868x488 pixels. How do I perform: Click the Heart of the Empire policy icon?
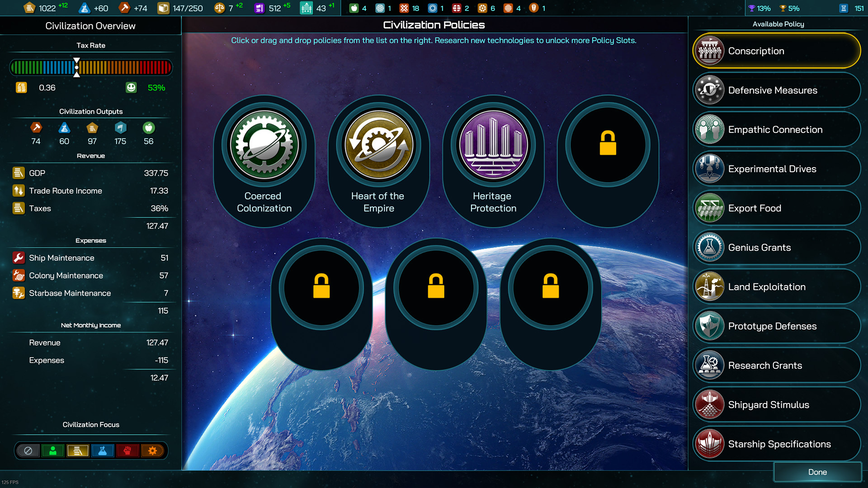(379, 145)
